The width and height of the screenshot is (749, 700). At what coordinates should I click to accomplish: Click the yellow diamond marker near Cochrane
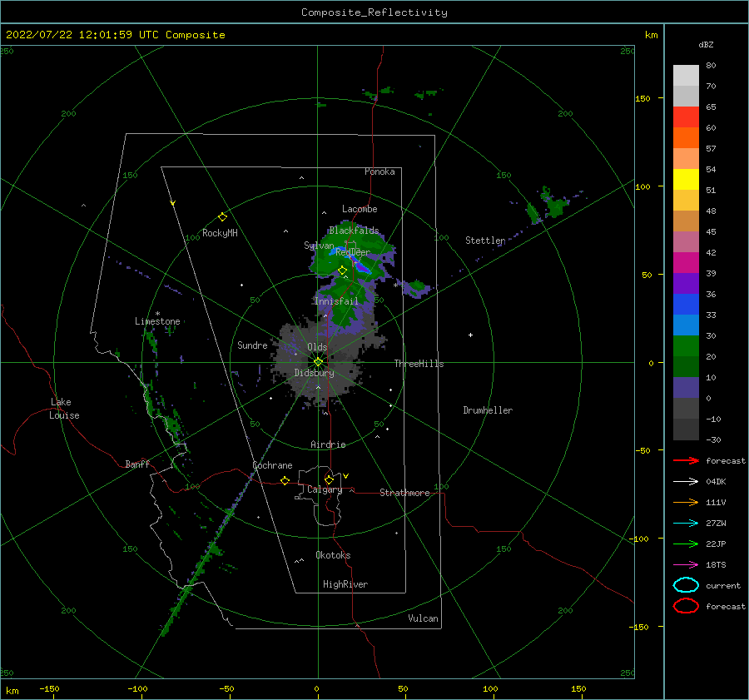point(285,480)
